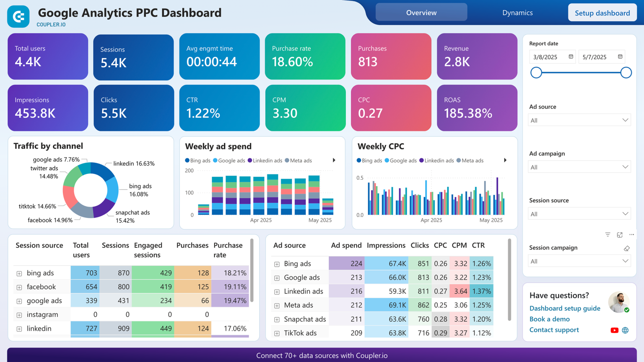Clear Session campaign filters with the eraser icon
This screenshot has height=362, width=644.
pos(627,248)
